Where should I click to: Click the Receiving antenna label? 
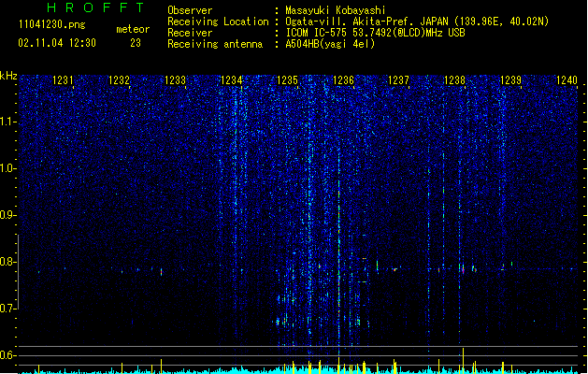point(215,44)
